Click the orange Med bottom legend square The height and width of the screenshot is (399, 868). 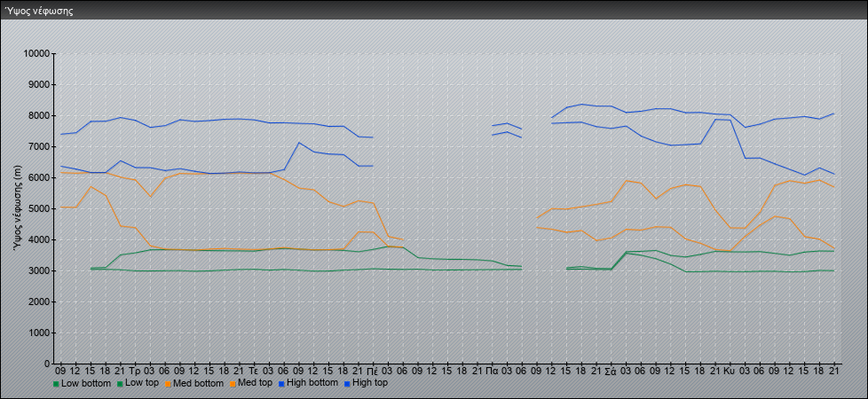(168, 384)
